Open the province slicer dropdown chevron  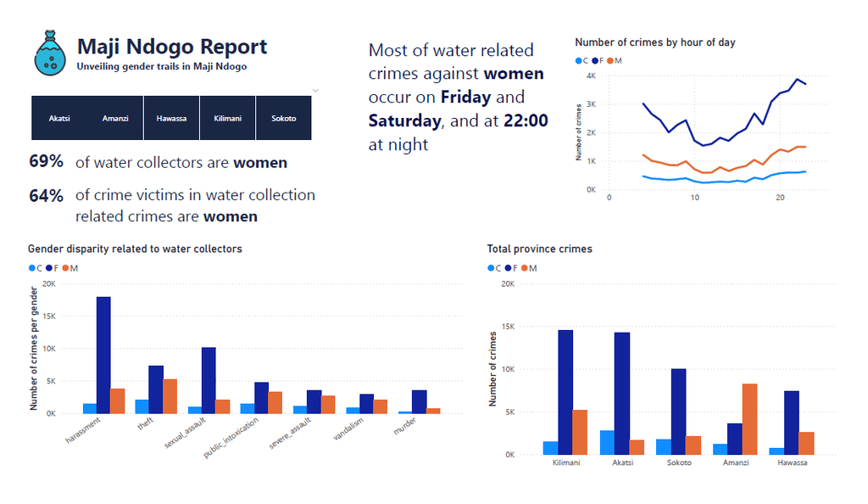pos(315,90)
